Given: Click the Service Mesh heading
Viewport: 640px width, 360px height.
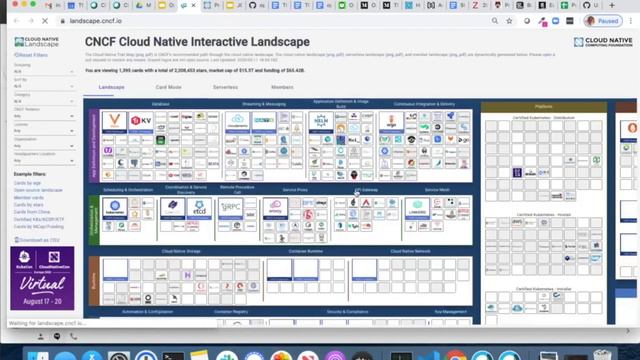Looking at the screenshot, I should coord(437,190).
